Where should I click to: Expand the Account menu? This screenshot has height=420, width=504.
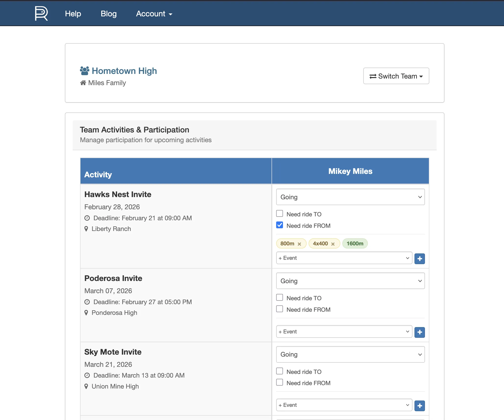(x=154, y=14)
